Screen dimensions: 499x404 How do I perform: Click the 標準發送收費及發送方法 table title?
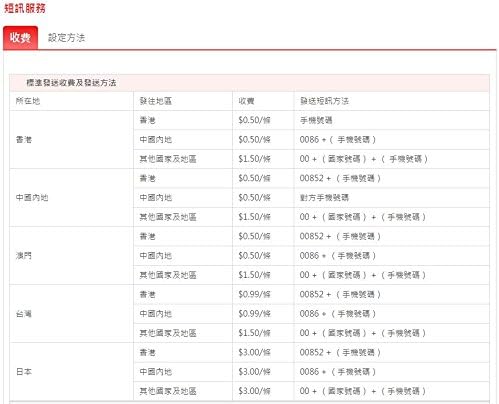coord(71,83)
